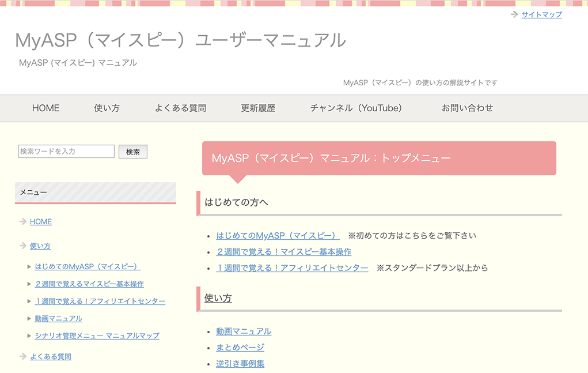588x373 pixels.
Task: Open the よくある質問 link in the sidebar
Action: click(51, 356)
